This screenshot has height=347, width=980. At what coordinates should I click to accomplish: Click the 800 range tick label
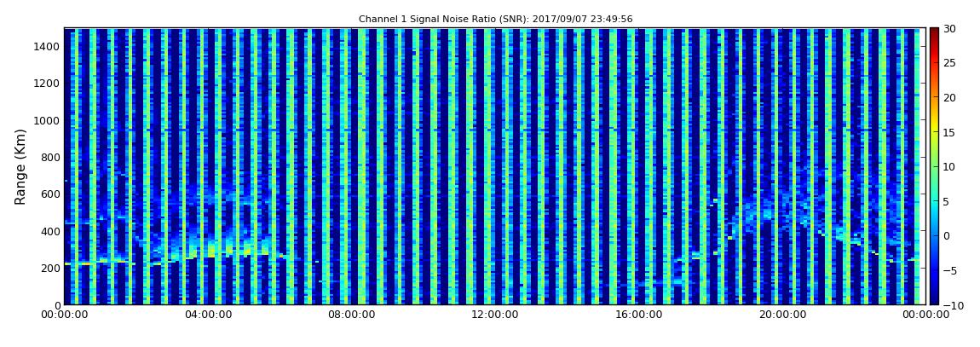coord(50,157)
